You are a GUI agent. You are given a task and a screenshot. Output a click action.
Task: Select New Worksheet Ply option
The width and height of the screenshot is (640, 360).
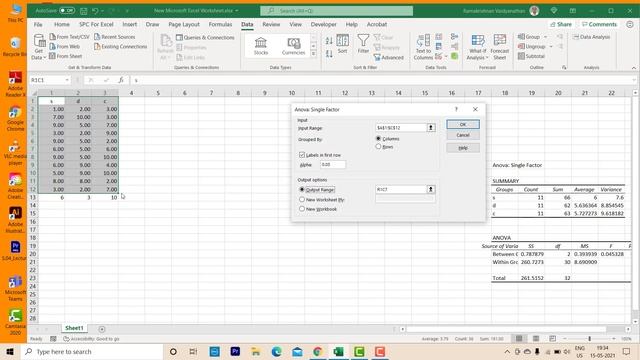coord(302,199)
